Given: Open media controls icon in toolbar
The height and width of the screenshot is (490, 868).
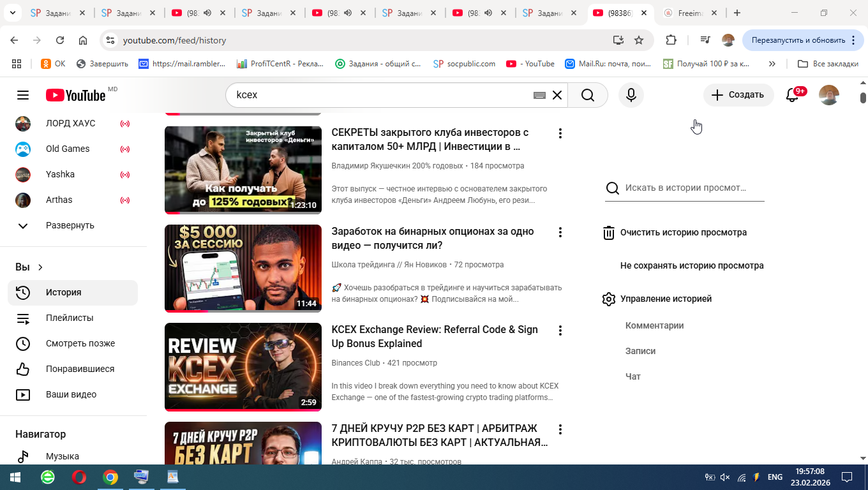Looking at the screenshot, I should tap(705, 40).
